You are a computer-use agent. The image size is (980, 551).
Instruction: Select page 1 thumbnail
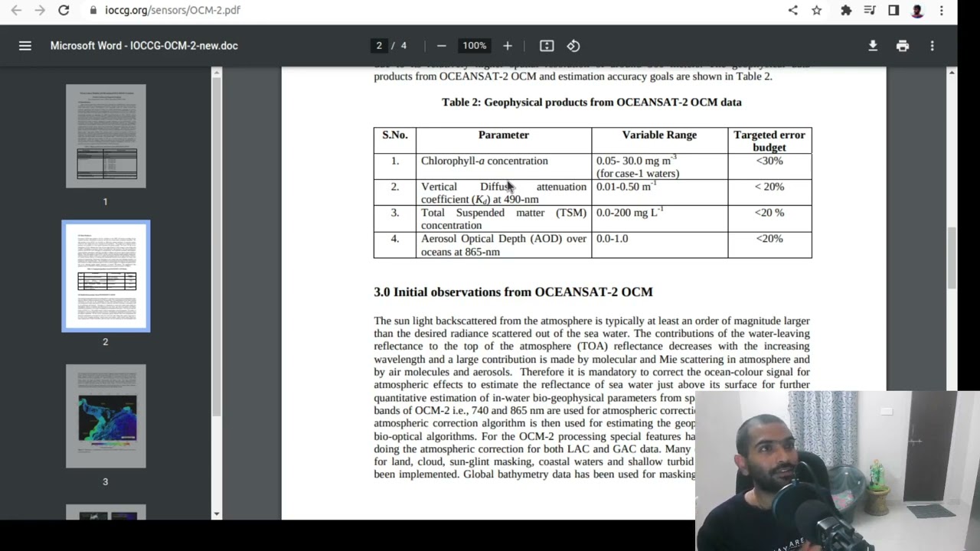106,136
